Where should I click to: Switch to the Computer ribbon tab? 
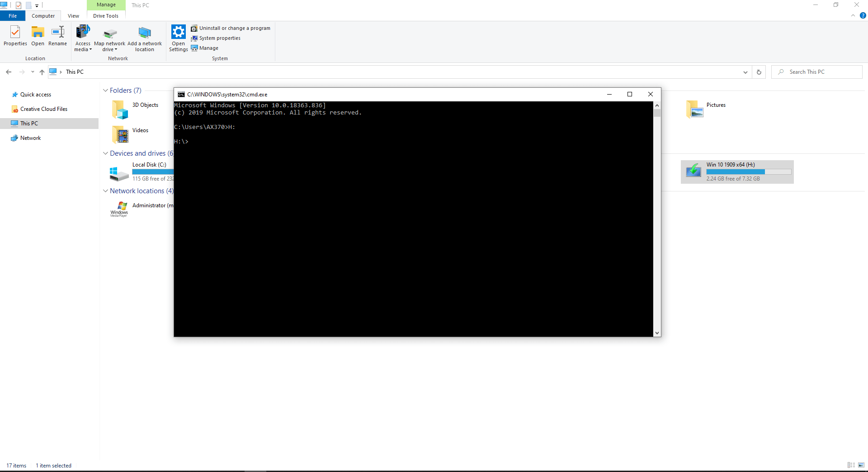(43, 16)
